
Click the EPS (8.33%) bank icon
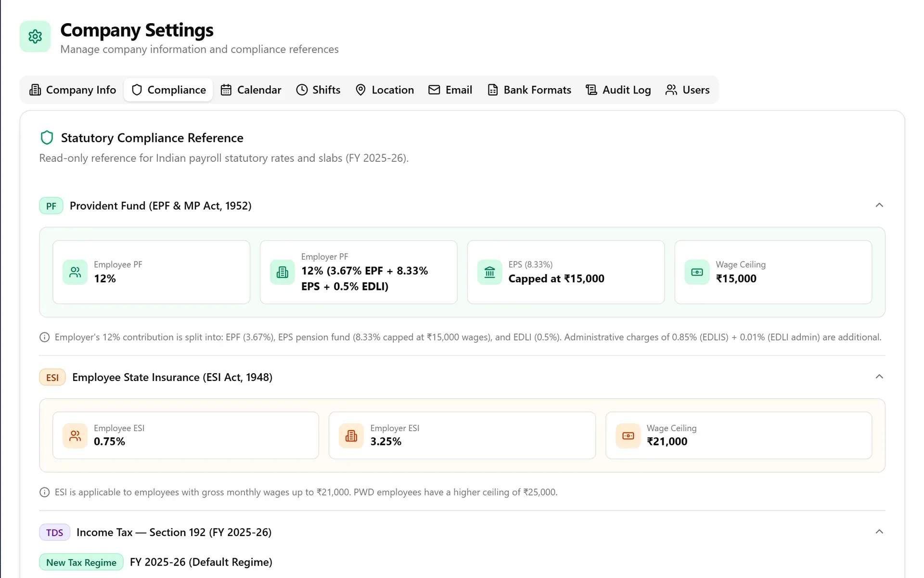(x=490, y=272)
